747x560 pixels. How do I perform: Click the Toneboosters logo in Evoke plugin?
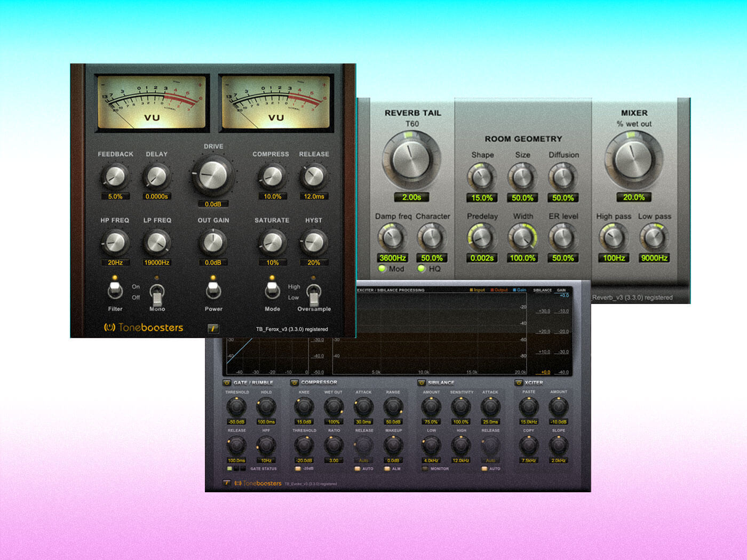pos(258,483)
